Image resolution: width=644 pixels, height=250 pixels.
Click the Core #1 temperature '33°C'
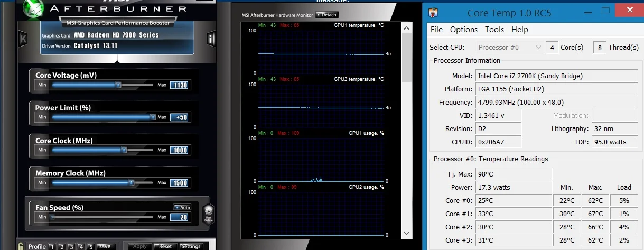pos(514,214)
